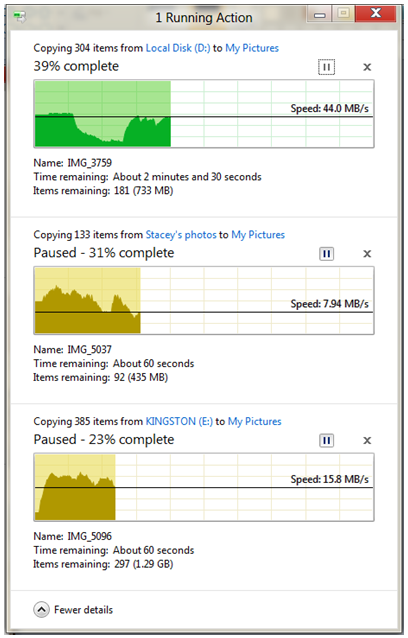Screen dimensions: 408x638
Task: Click the yellow 15.8 MB/s speed graph
Action: (204, 487)
